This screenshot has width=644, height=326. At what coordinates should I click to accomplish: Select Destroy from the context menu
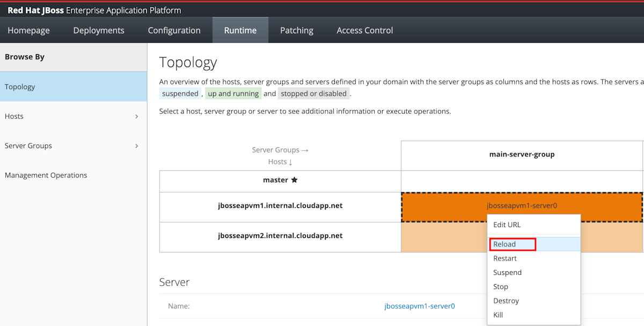pyautogui.click(x=506, y=301)
